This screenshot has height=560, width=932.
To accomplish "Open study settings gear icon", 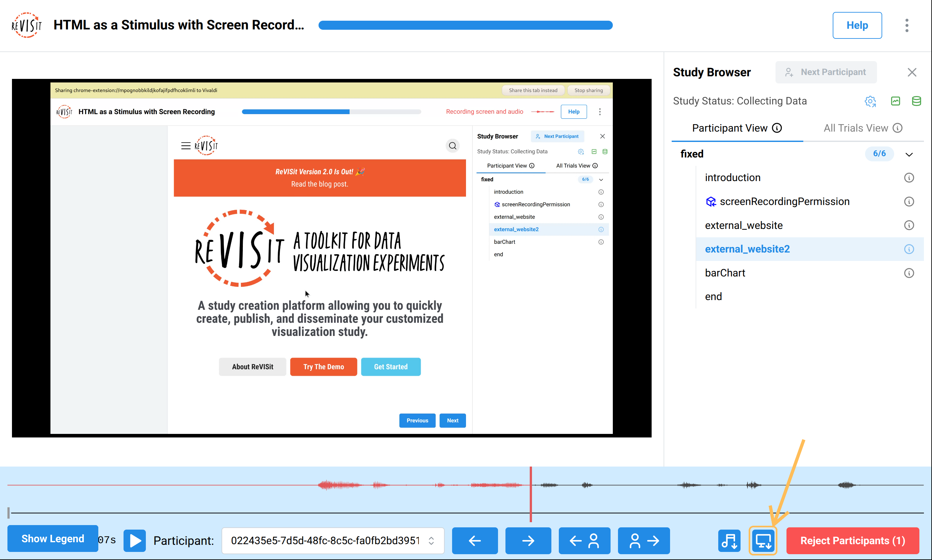I will (870, 101).
